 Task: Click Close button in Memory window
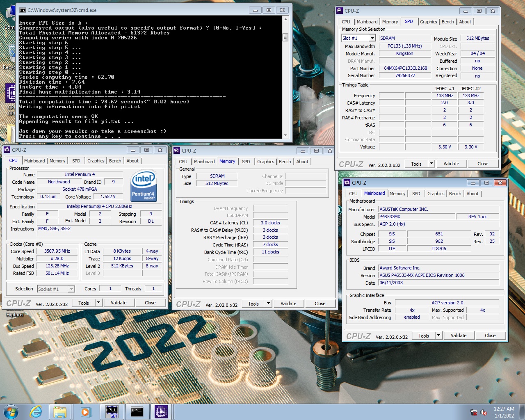click(320, 304)
